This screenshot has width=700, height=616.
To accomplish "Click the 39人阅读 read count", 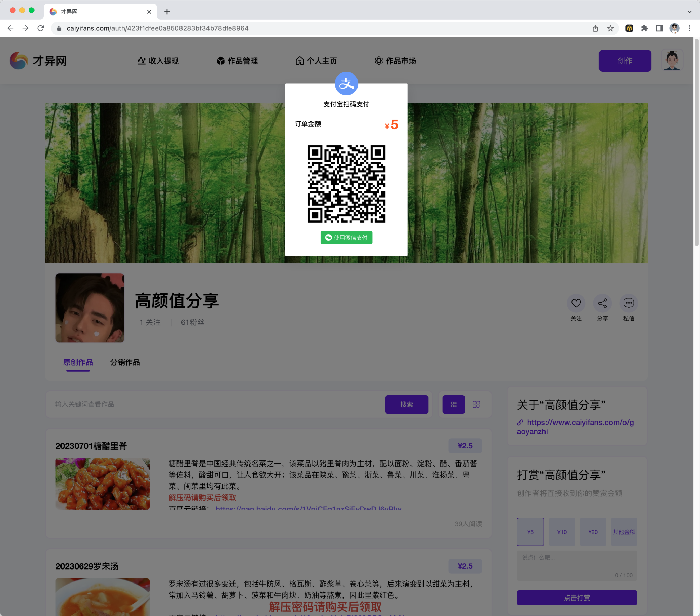I will (468, 523).
